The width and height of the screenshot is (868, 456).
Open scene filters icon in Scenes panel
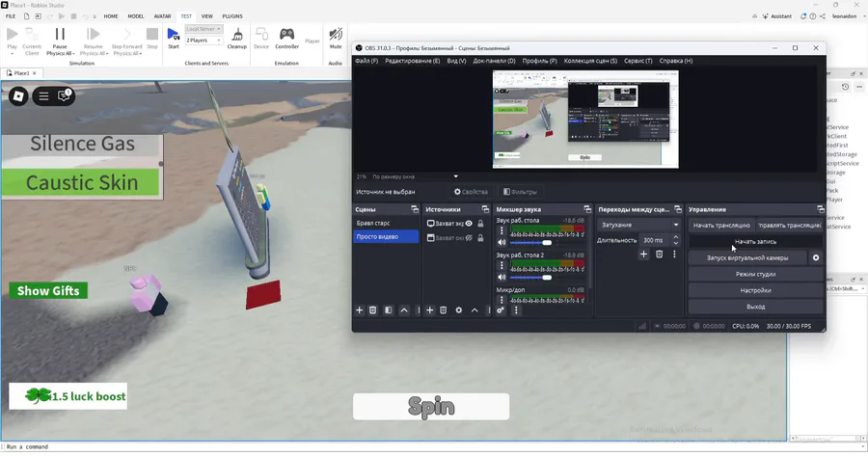tap(388, 310)
